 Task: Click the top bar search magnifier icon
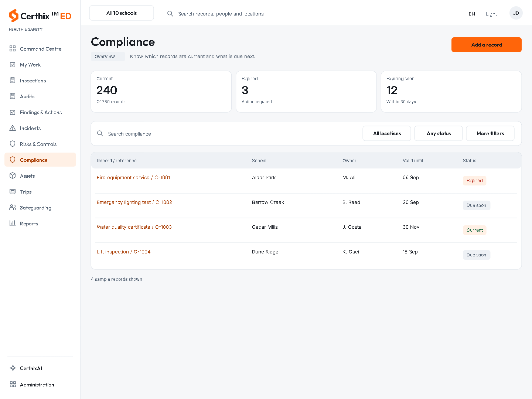tap(170, 14)
